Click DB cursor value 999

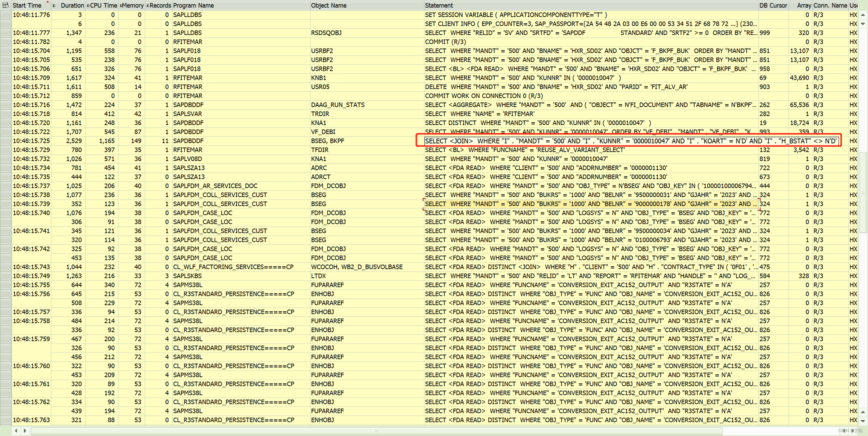coord(765,33)
